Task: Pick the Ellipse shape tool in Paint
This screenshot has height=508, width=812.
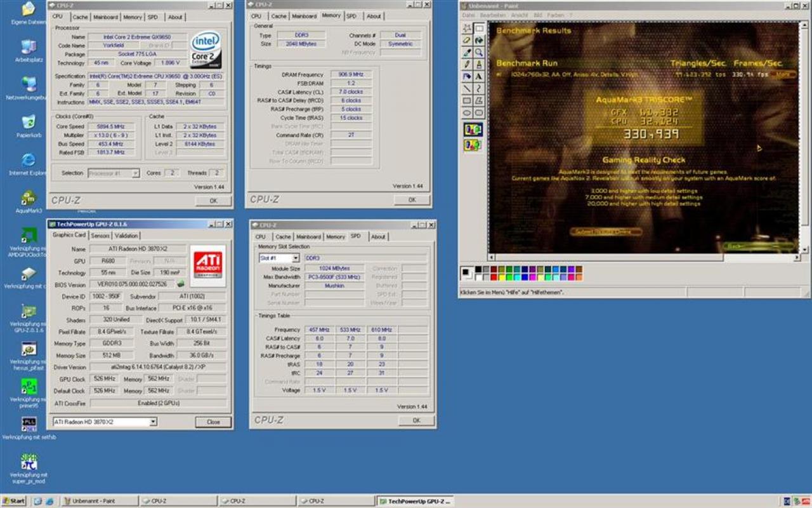Action: click(x=467, y=112)
